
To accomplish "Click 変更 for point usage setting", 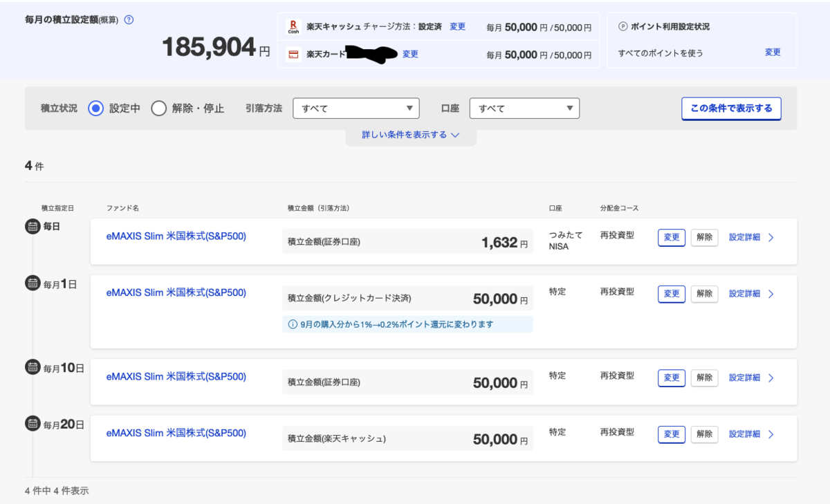I will (x=773, y=52).
